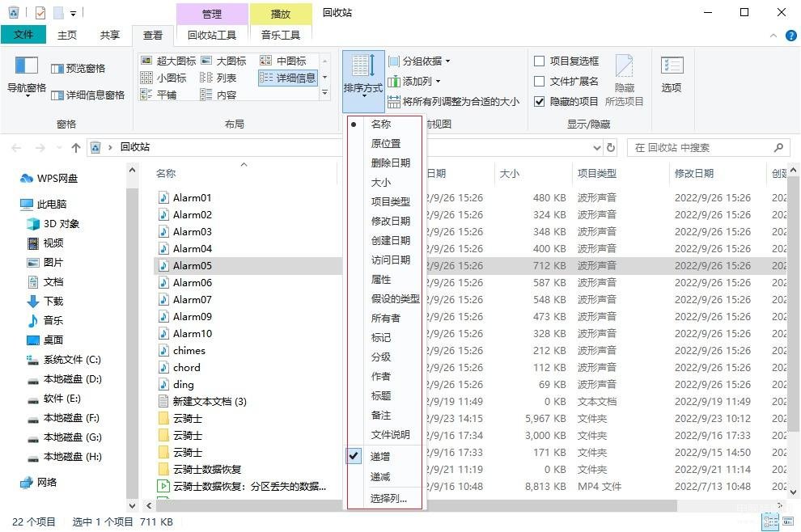
Task: Click the Refresh button in address bar
Action: [611, 147]
